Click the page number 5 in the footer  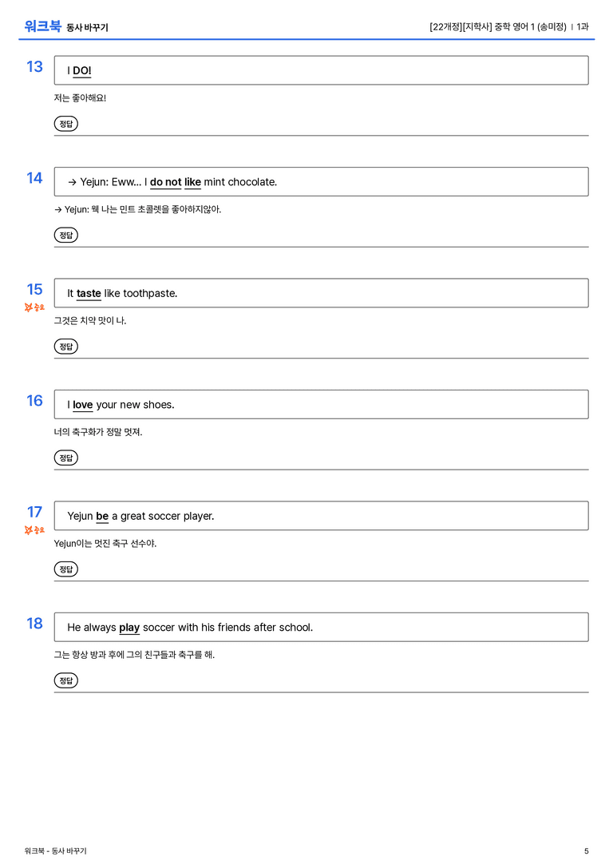[x=587, y=851]
